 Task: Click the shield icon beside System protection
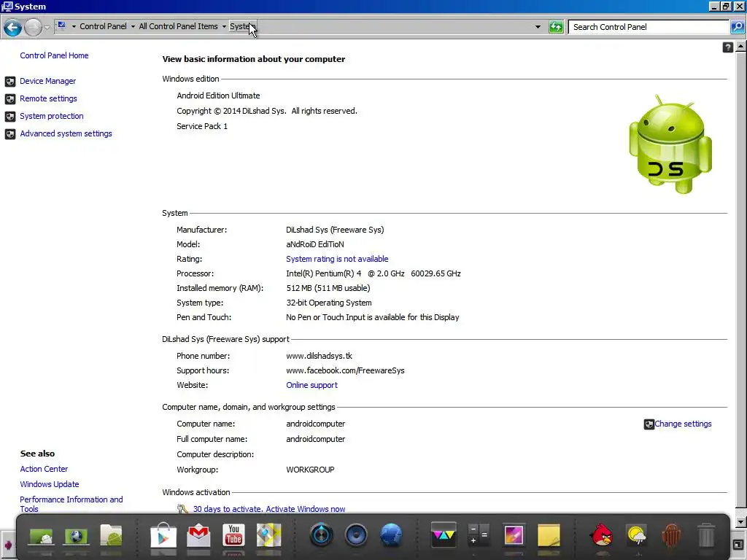[x=10, y=117]
